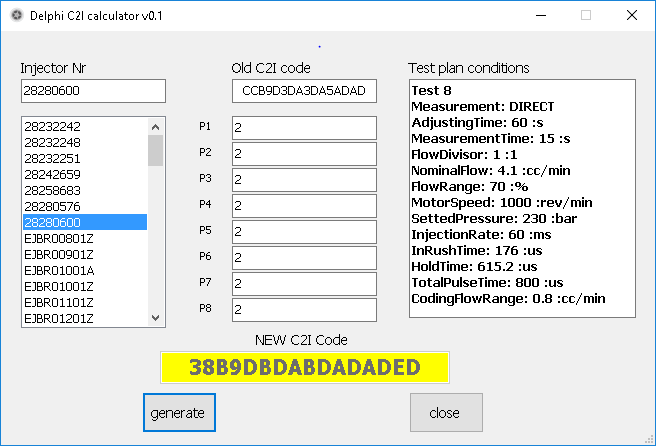The image size is (656, 446).
Task: Select injector EJBR01001Z in the list
Action: [x=85, y=286]
